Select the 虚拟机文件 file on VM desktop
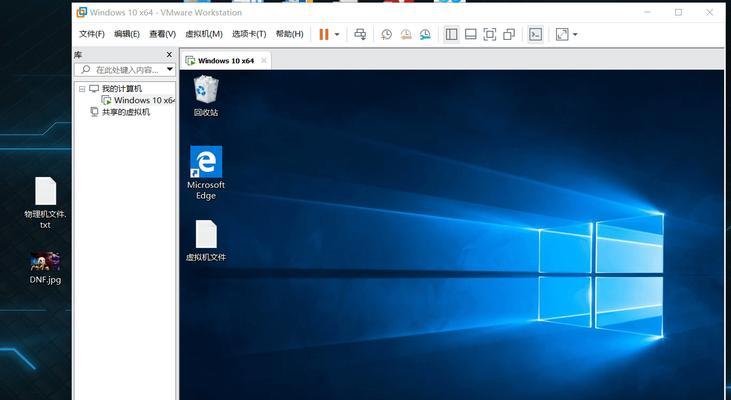Screen dimensions: 731x400 pyautogui.click(x=206, y=241)
